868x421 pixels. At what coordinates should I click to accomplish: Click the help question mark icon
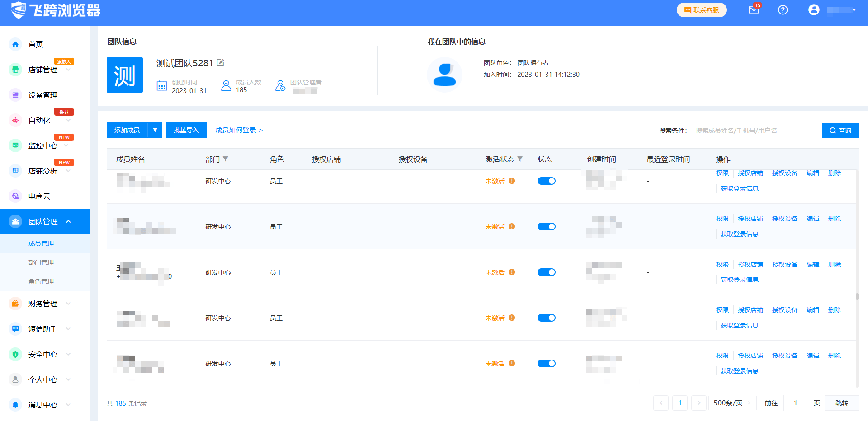(x=783, y=10)
